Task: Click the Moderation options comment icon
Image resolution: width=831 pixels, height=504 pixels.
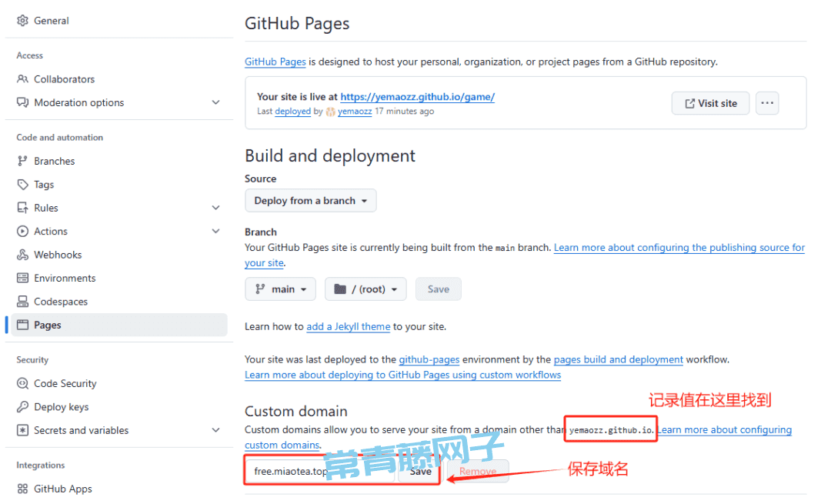Action: (22, 102)
